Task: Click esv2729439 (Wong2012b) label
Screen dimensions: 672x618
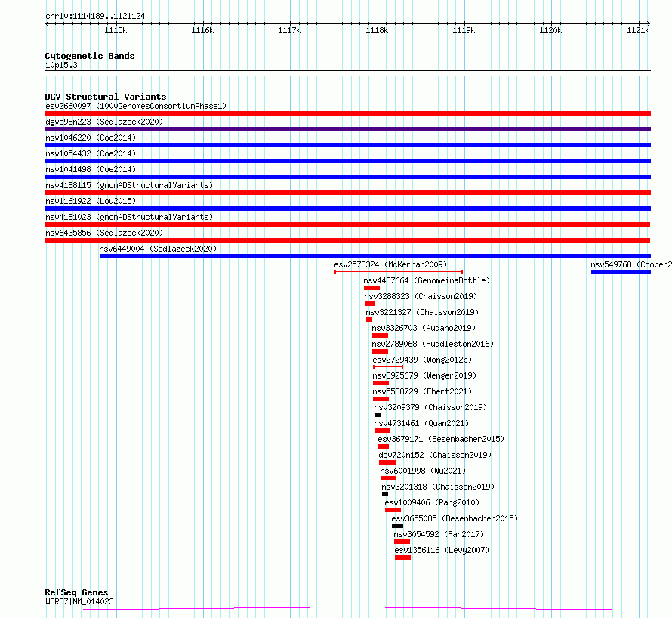Action: coord(422,360)
